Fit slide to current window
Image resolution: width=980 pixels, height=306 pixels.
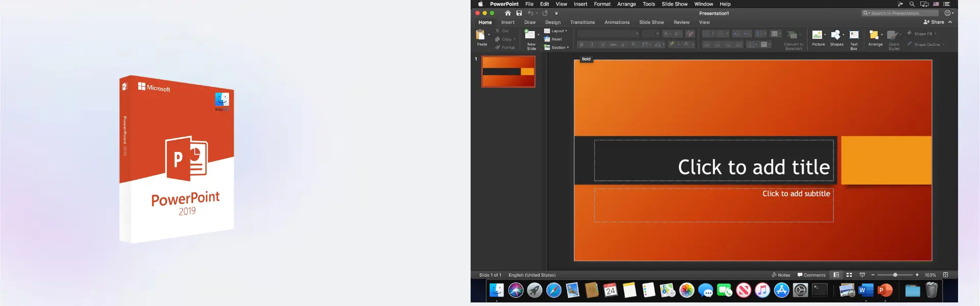point(945,275)
